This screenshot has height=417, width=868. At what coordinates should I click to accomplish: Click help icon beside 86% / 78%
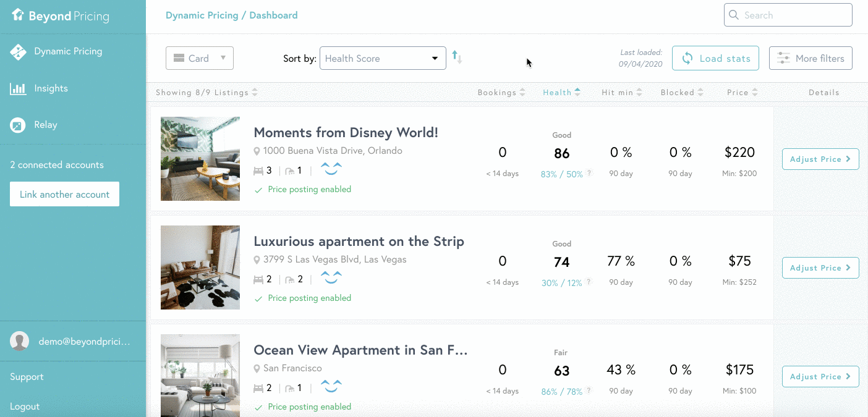click(x=589, y=391)
